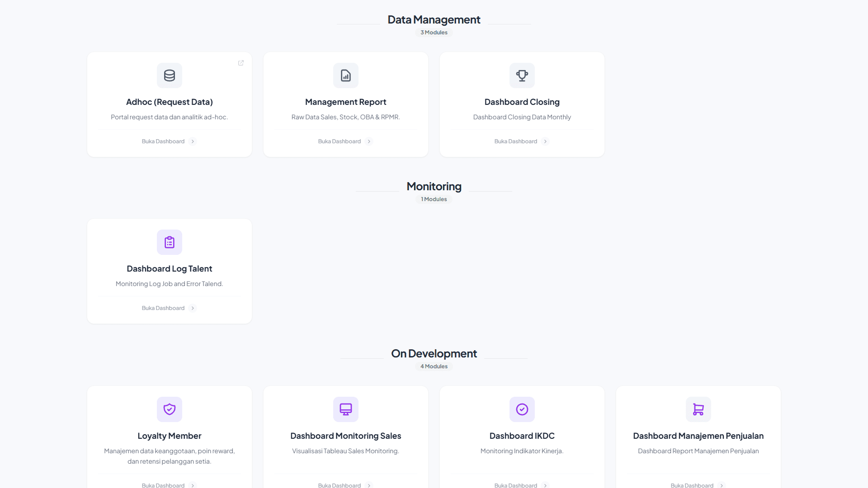This screenshot has width=868, height=488.
Task: Click chevron arrow on Management Report card
Action: tap(369, 141)
